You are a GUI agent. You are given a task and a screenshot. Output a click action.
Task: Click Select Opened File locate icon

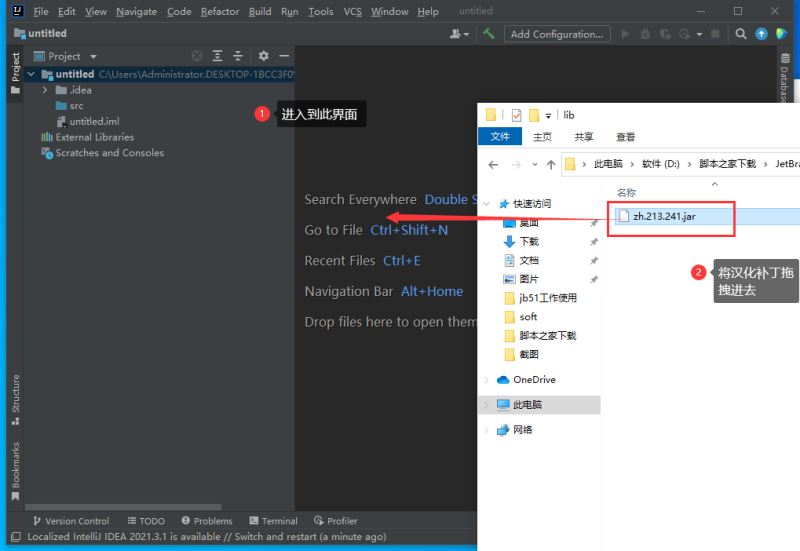coord(197,56)
